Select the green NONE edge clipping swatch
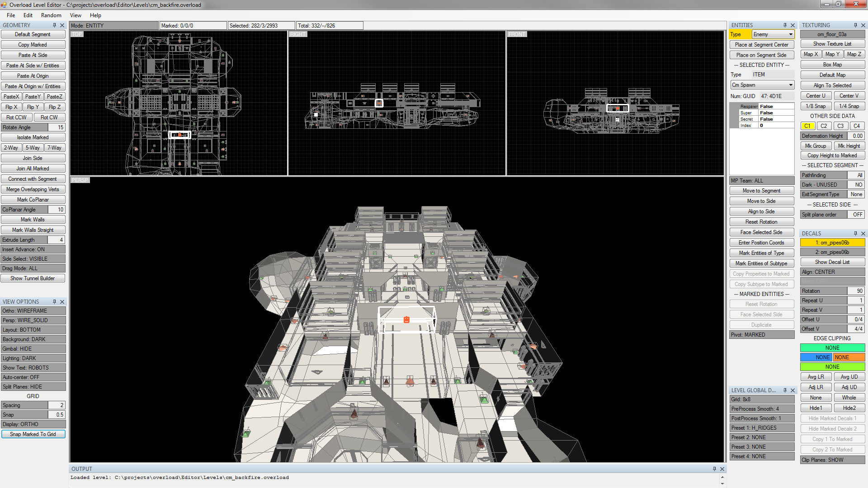Viewport: 868px width, 488px height. click(832, 347)
